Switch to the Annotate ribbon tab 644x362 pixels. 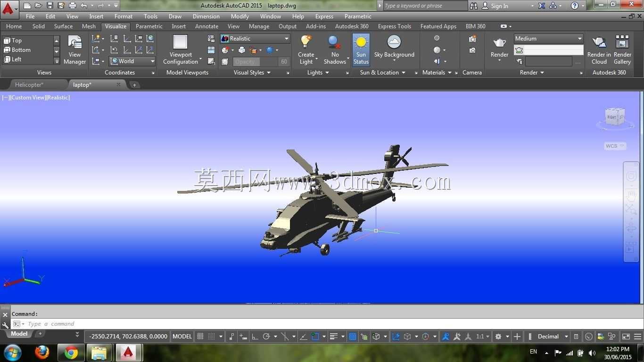tap(206, 26)
